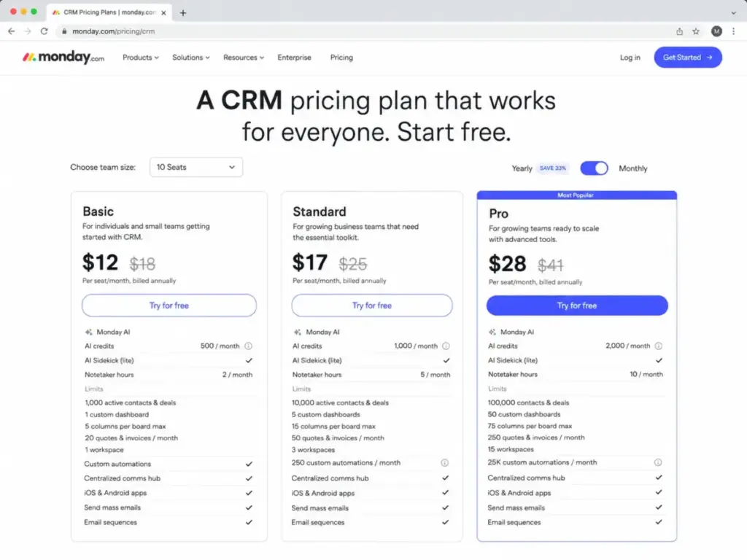
Task: Click "100,000 contacts & deals" text
Action: [x=528, y=402]
